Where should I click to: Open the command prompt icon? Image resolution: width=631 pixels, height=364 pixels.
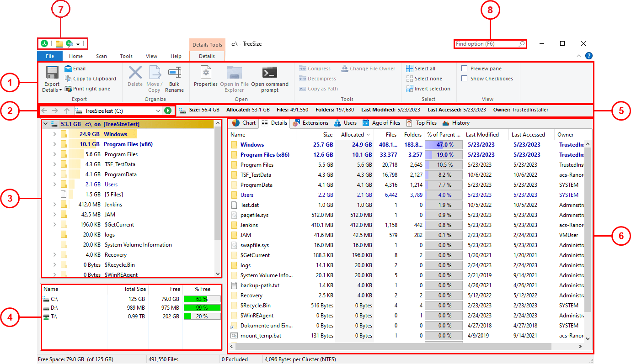[x=269, y=73]
